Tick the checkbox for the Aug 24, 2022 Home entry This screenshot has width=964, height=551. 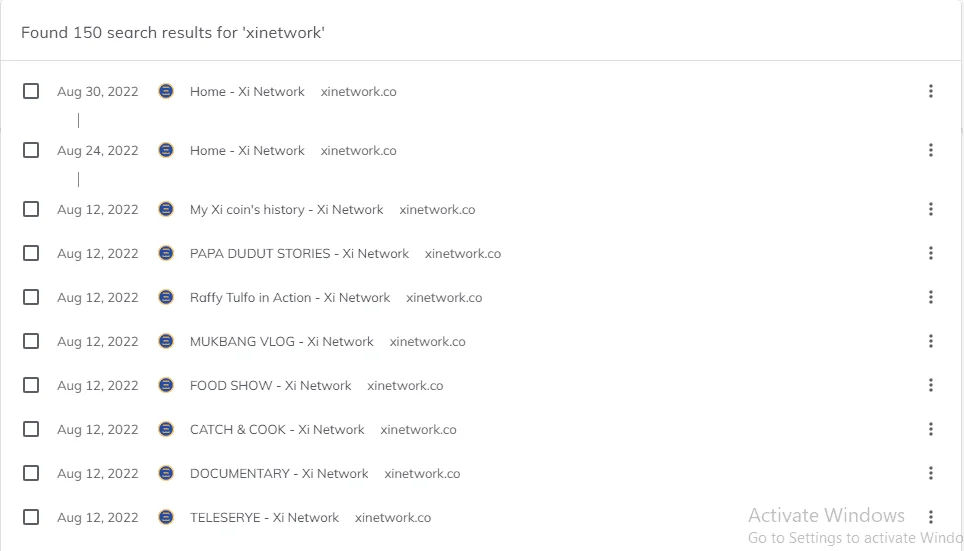pyautogui.click(x=31, y=150)
